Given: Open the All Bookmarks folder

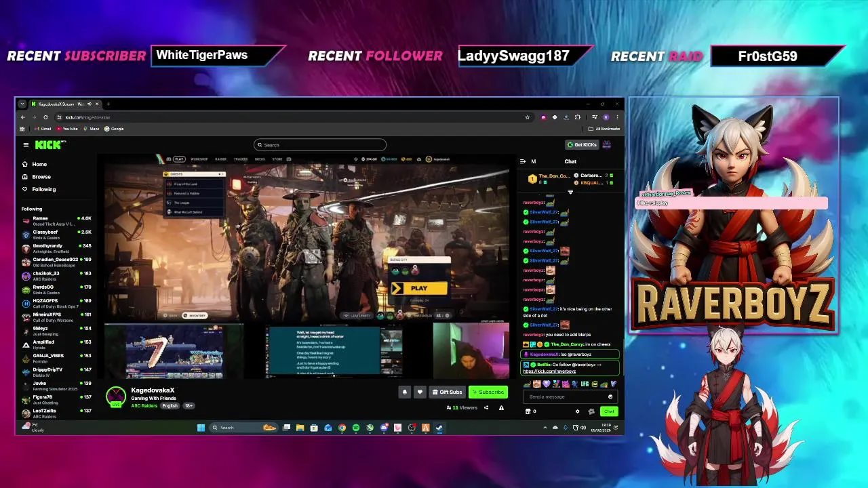Looking at the screenshot, I should click(x=604, y=129).
